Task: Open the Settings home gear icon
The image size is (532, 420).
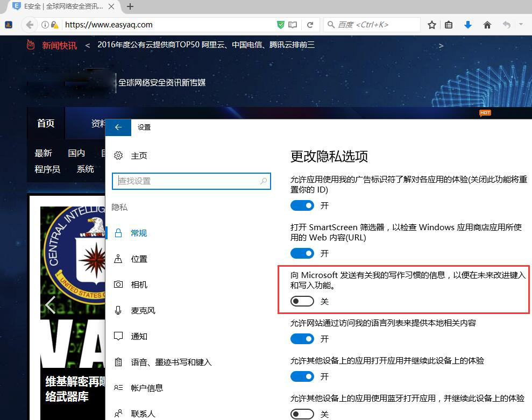Action: pyautogui.click(x=118, y=155)
